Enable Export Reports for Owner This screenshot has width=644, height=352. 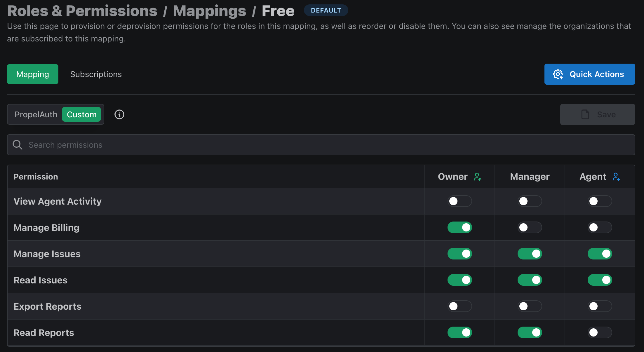(x=459, y=306)
